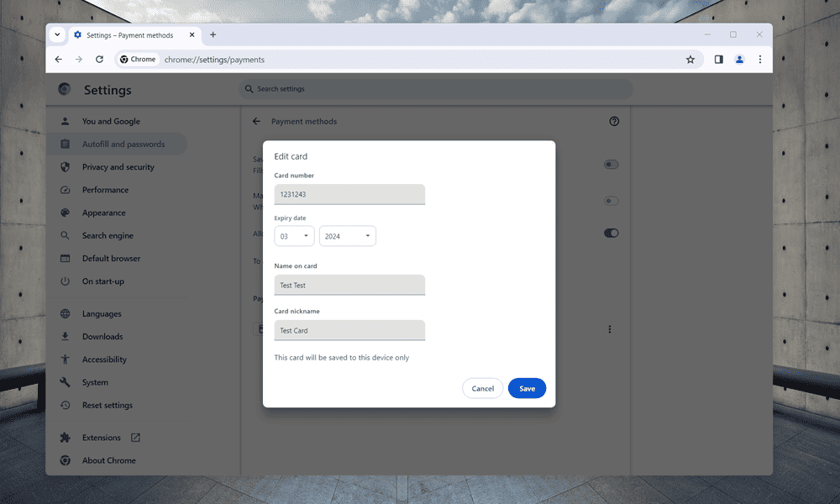This screenshot has height=504, width=840.
Task: Click the About Chrome logo icon
Action: pos(65,460)
